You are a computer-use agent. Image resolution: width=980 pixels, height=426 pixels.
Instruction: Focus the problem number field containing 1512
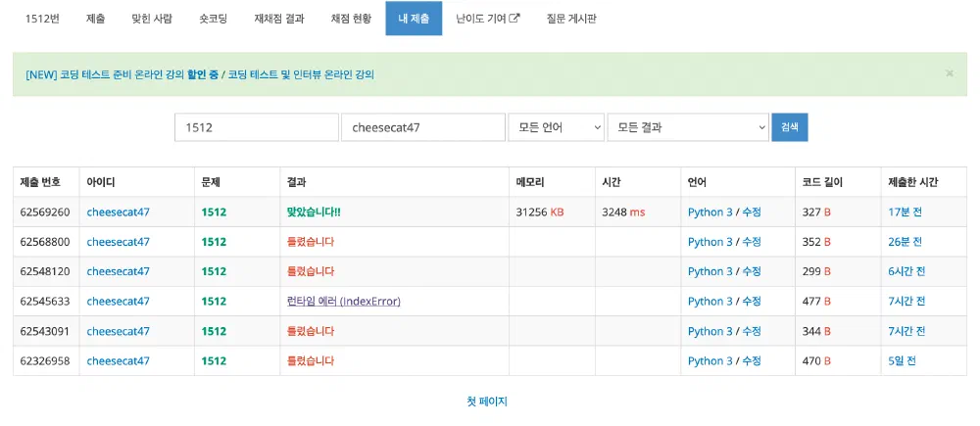(x=256, y=127)
